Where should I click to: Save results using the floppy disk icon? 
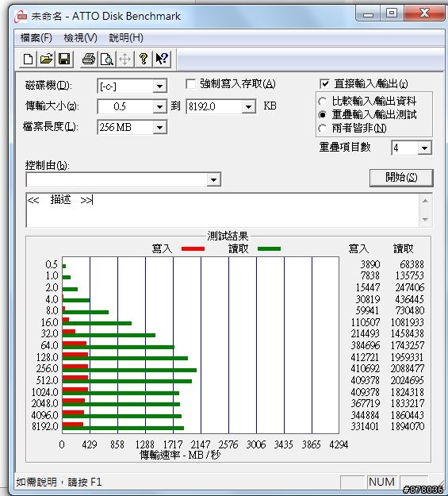coord(64,60)
